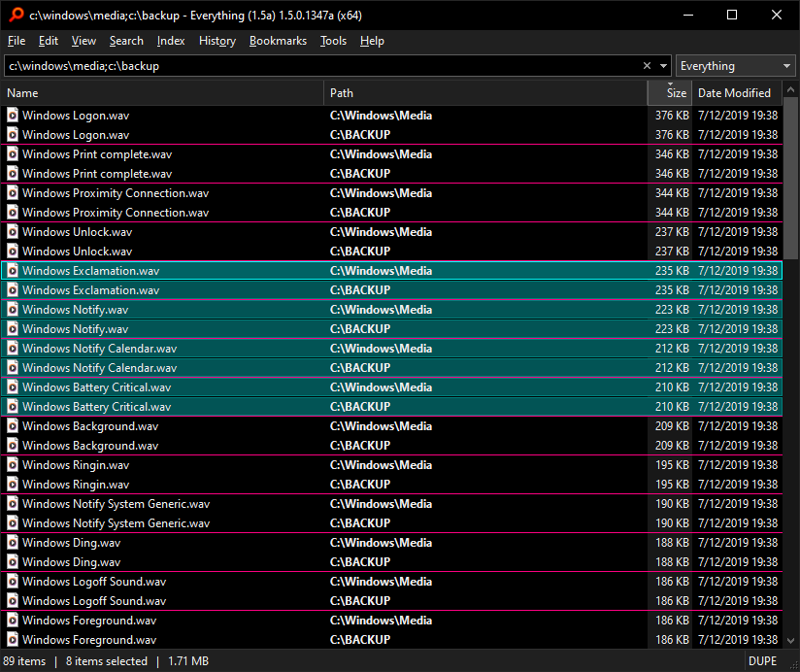800x672 pixels.
Task: Click file icon of Windows Print complete.wav in C:\Windows\Media
Action: pos(13,154)
